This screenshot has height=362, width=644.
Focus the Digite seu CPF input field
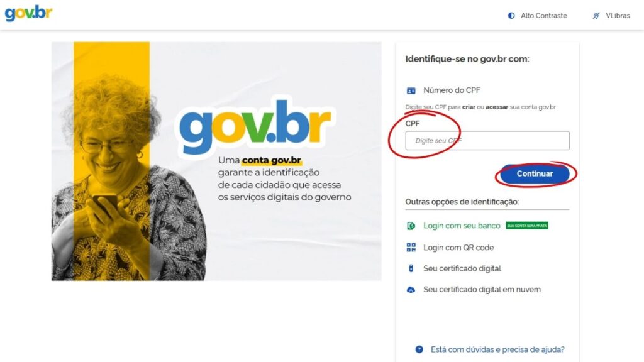(487, 141)
